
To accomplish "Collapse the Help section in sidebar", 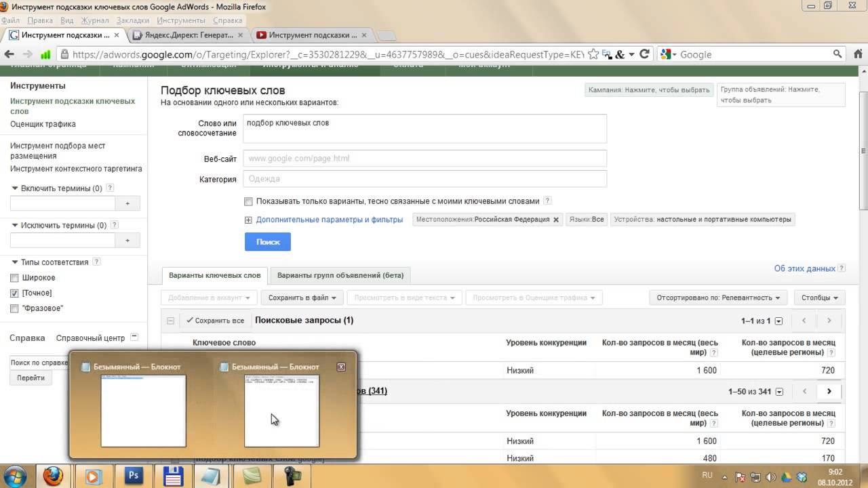I will click(x=134, y=338).
